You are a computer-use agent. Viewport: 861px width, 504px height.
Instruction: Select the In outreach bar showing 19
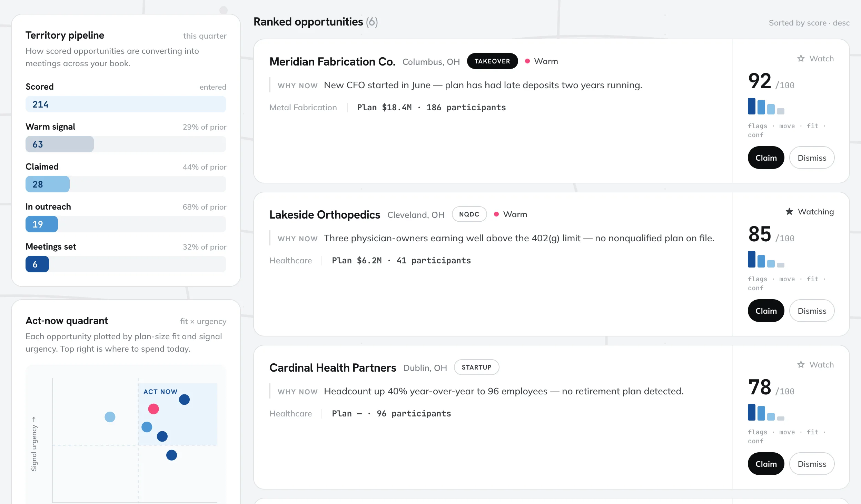tap(42, 224)
